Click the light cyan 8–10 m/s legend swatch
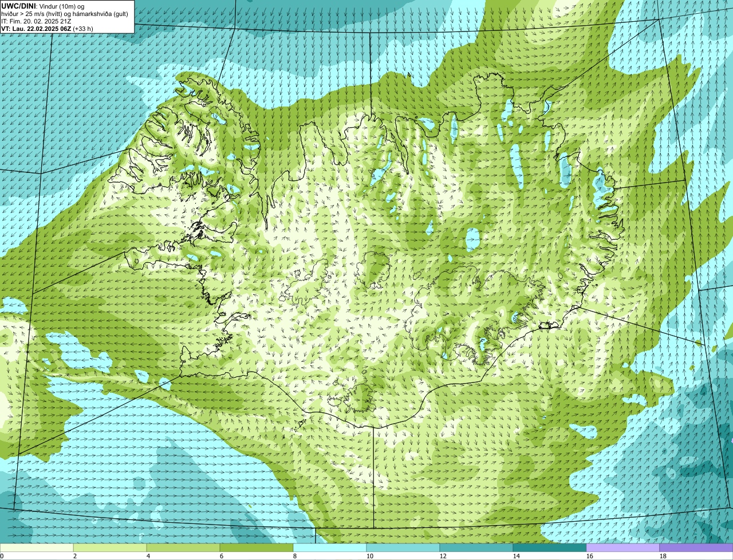Viewport: 733px width, 560px height. point(330,548)
